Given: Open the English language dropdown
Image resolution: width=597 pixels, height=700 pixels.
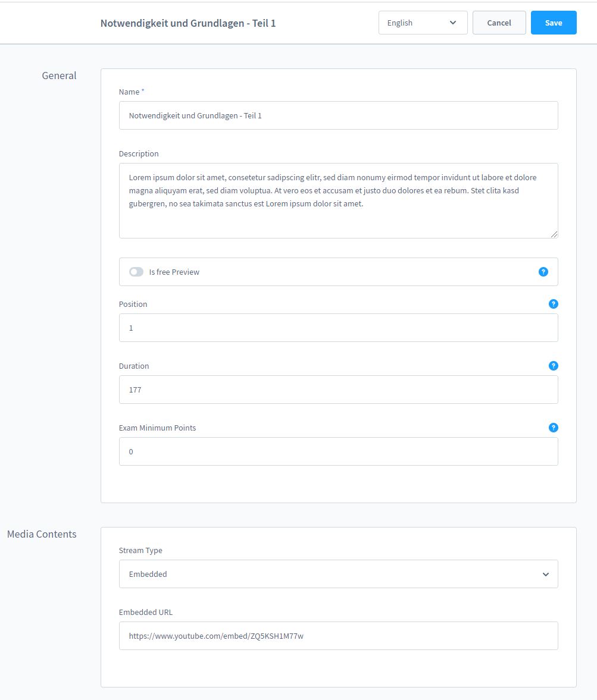Looking at the screenshot, I should point(423,23).
